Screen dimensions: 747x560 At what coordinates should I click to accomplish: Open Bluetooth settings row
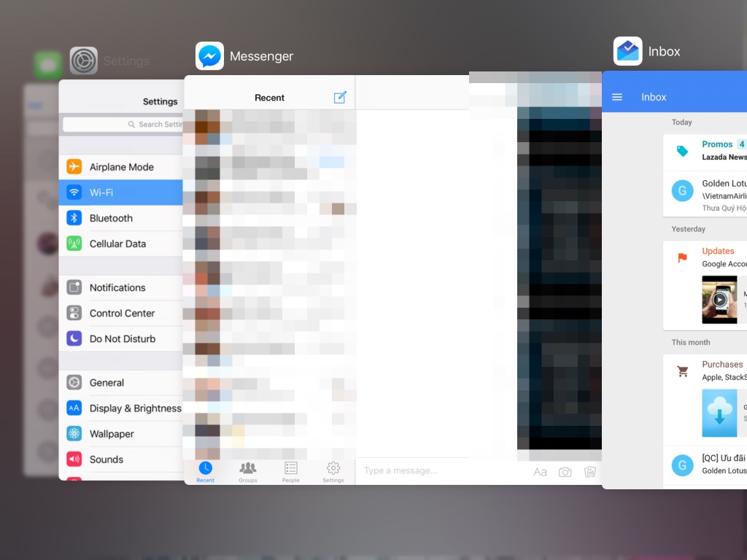pos(121,218)
